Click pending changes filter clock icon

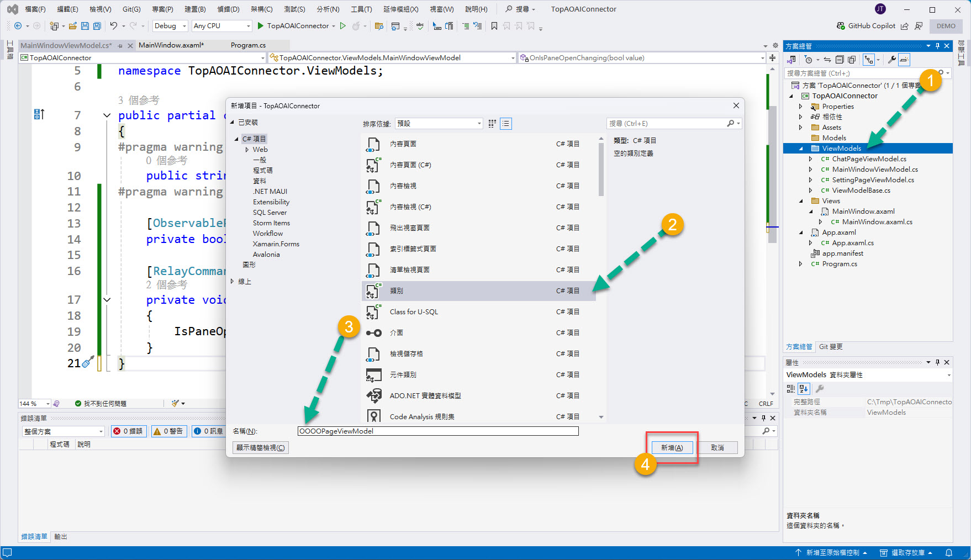809,60
